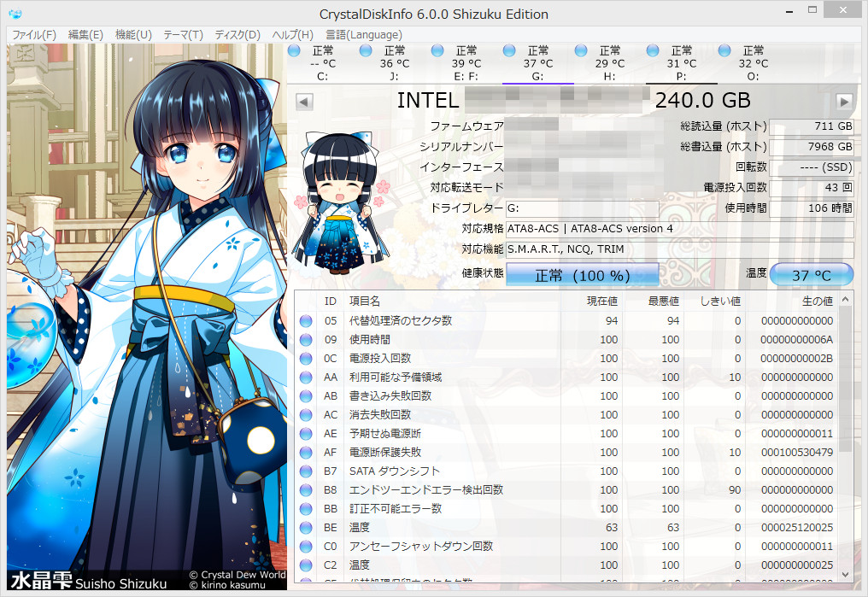The height and width of the screenshot is (597, 868).
Task: Select drive C: status orb
Action: 295,51
